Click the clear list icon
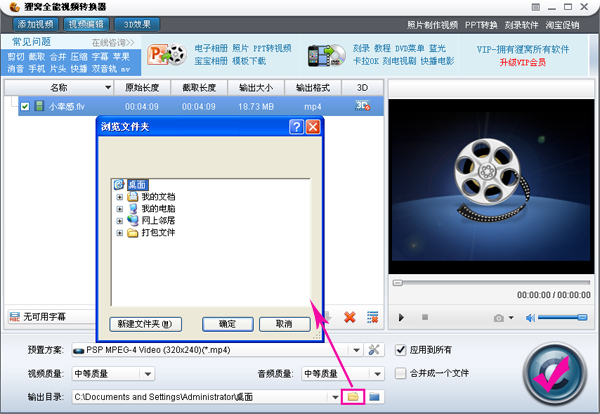Viewport: 600px width, 414px height. click(372, 317)
